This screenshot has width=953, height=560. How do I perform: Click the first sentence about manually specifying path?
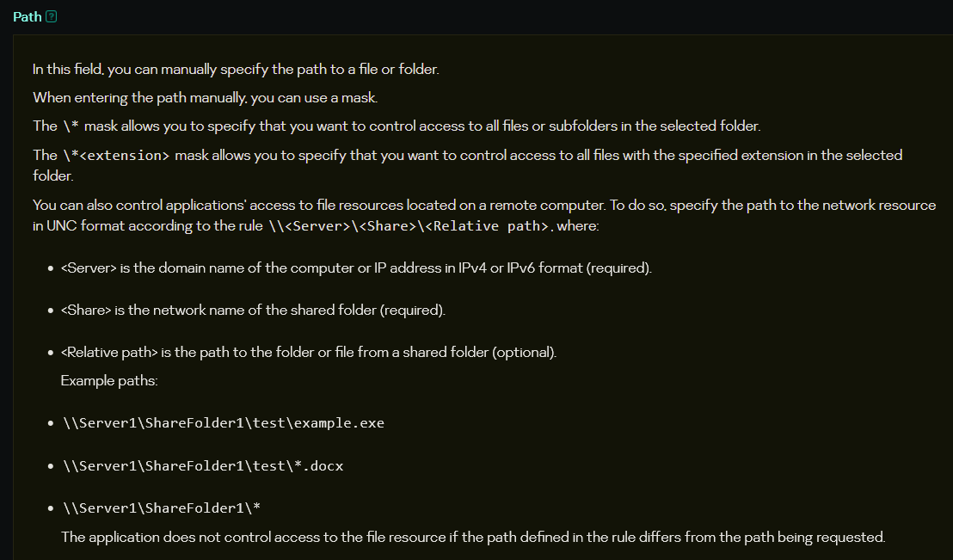pyautogui.click(x=236, y=70)
